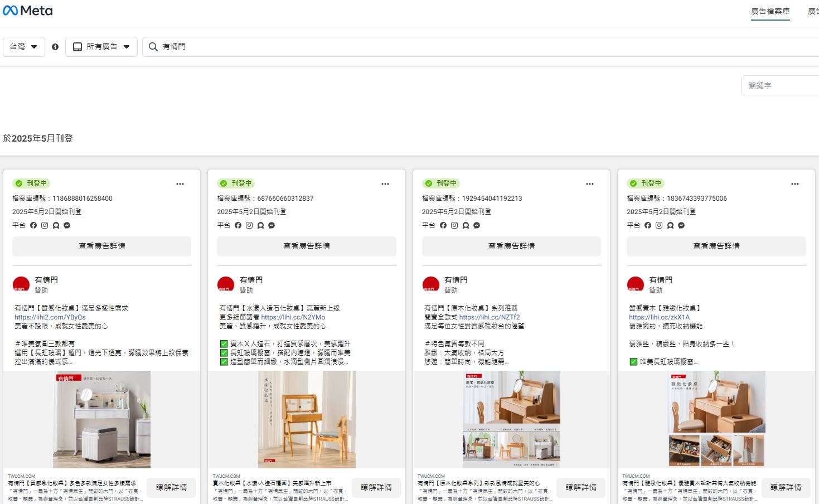Click Messenger platform icon on ad 1929454041192213

(477, 225)
